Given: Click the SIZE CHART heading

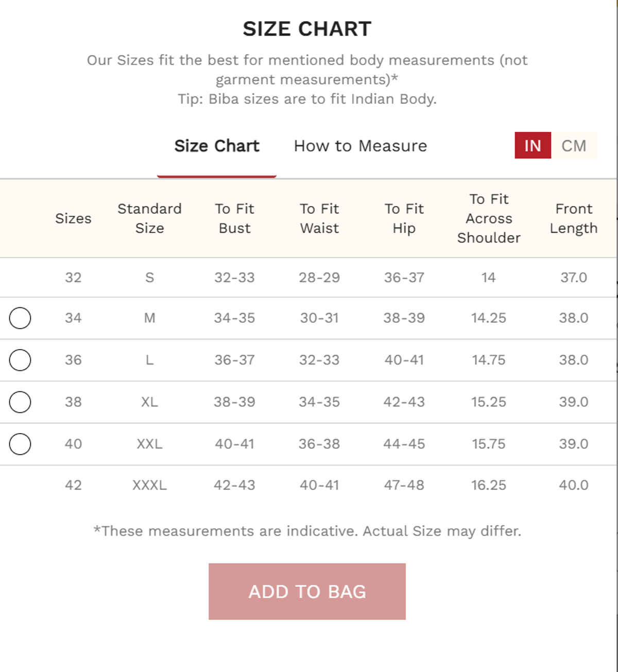Looking at the screenshot, I should tap(307, 29).
